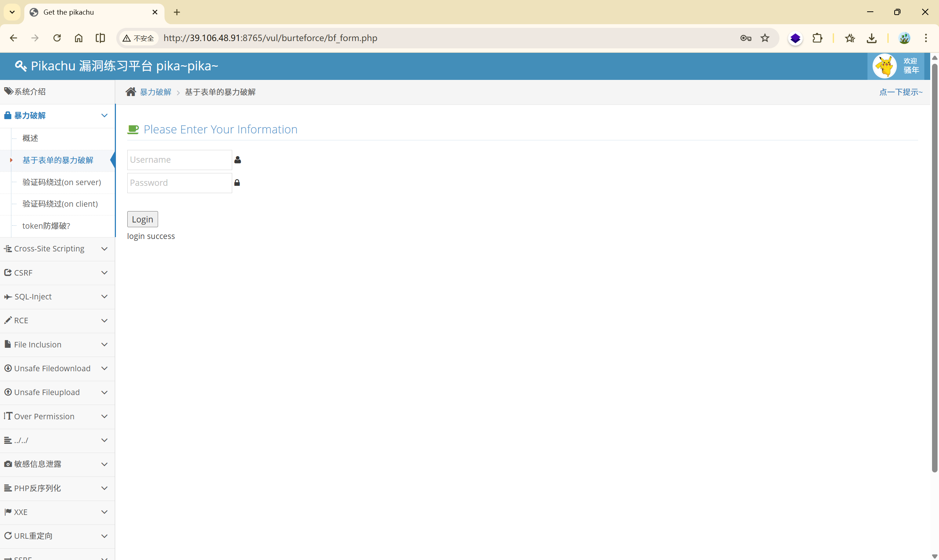Screen dimensions: 939x560
Task: Click the browser home button
Action: click(78, 38)
